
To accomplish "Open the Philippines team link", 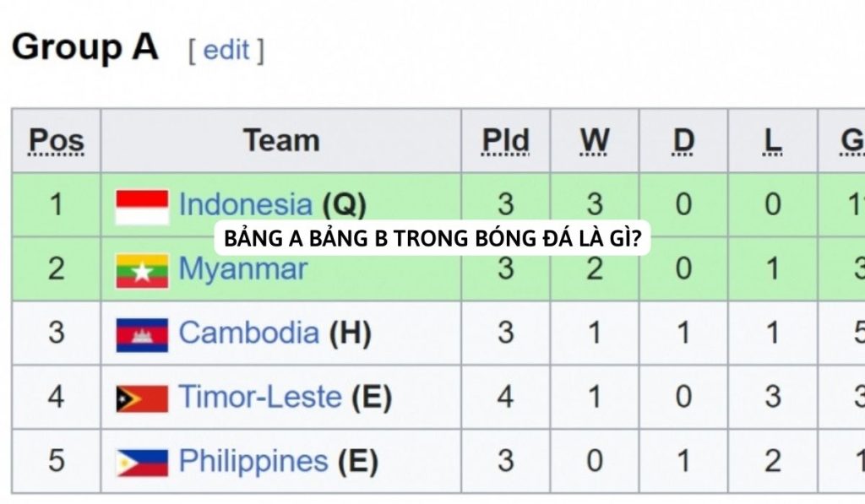I will tap(253, 461).
